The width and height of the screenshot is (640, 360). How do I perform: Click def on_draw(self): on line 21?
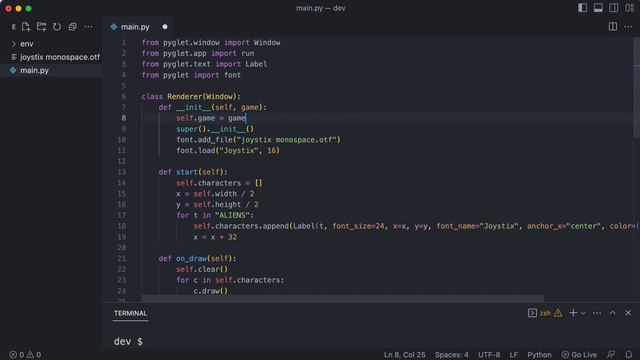[198, 259]
